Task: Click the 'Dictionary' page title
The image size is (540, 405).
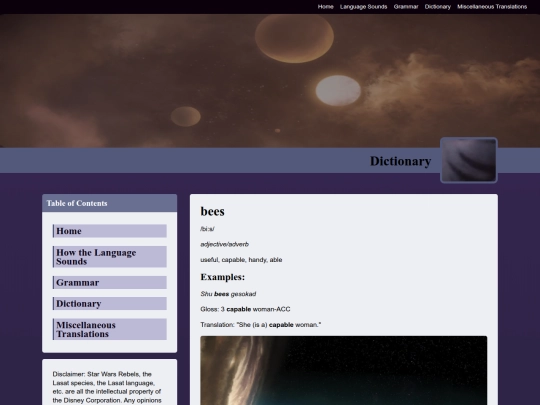Action: pyautogui.click(x=401, y=161)
